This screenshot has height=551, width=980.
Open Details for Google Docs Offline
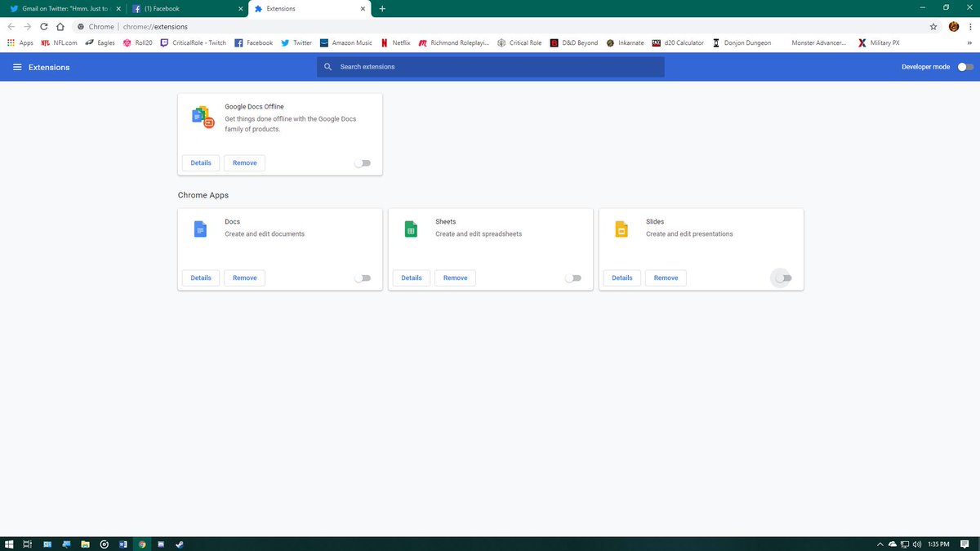[x=201, y=163]
